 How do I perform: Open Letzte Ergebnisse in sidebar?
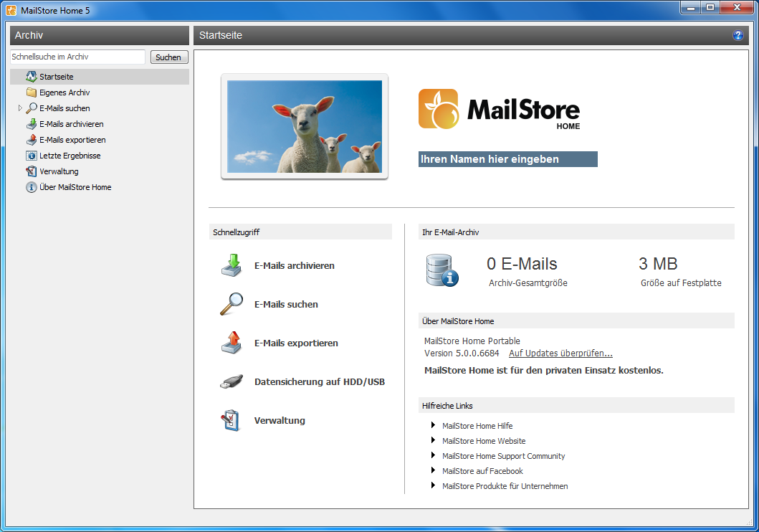[70, 156]
